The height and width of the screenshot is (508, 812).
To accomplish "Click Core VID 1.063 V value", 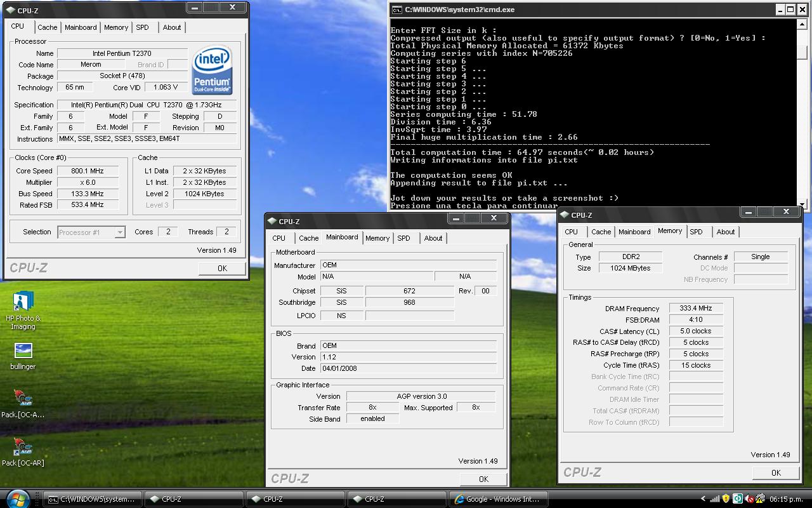I will (x=166, y=88).
